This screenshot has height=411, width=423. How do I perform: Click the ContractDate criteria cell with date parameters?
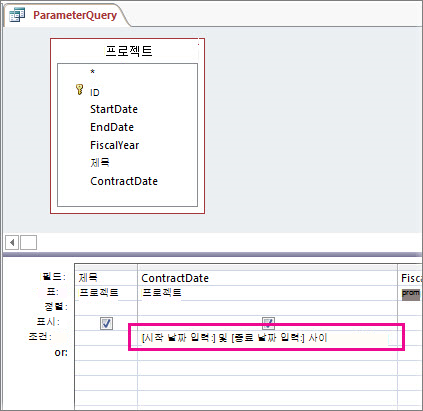tap(267, 338)
